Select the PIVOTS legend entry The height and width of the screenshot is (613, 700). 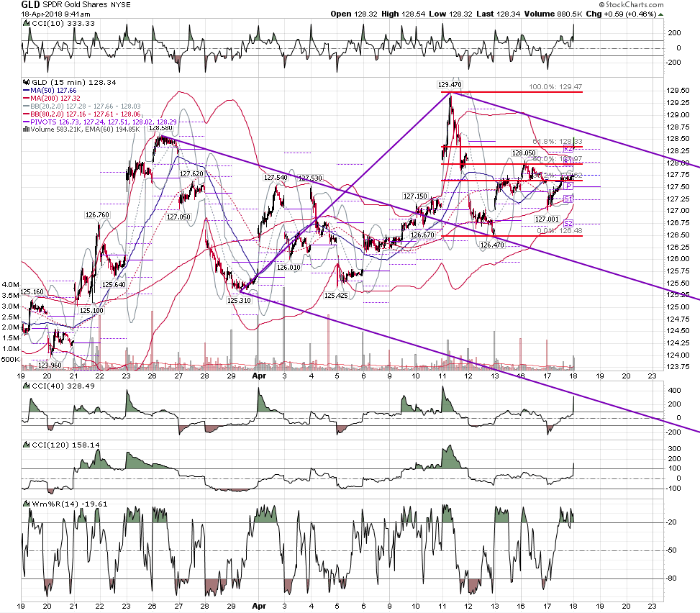100,122
